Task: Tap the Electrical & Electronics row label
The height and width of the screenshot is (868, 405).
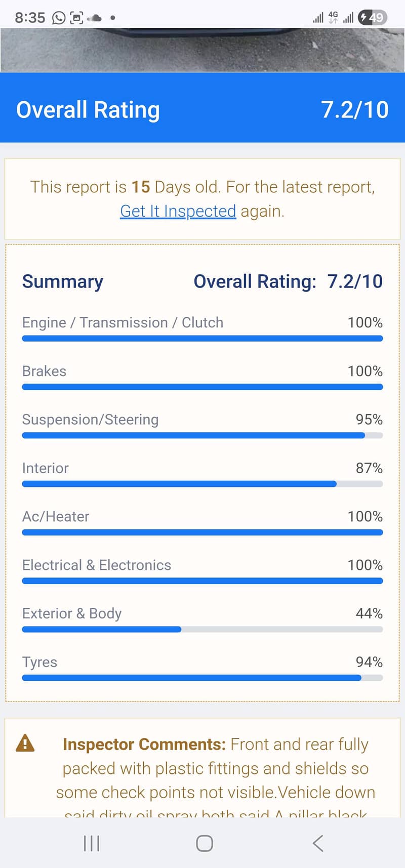Action: click(x=97, y=565)
